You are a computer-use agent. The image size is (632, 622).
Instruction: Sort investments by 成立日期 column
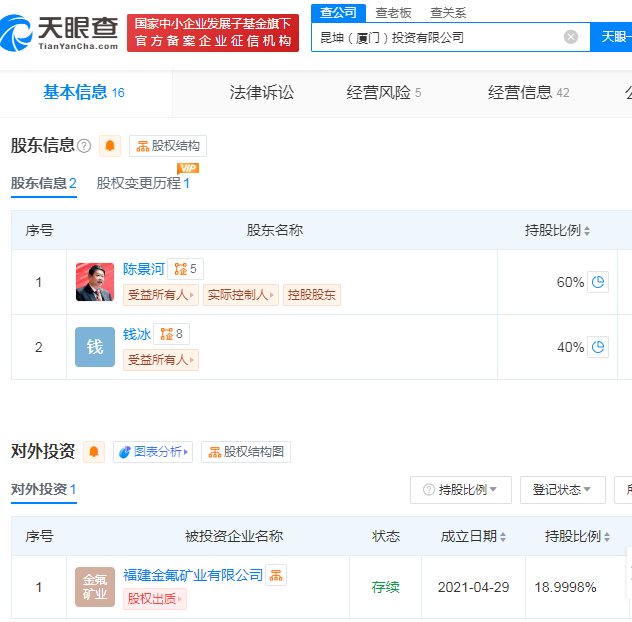click(473, 537)
